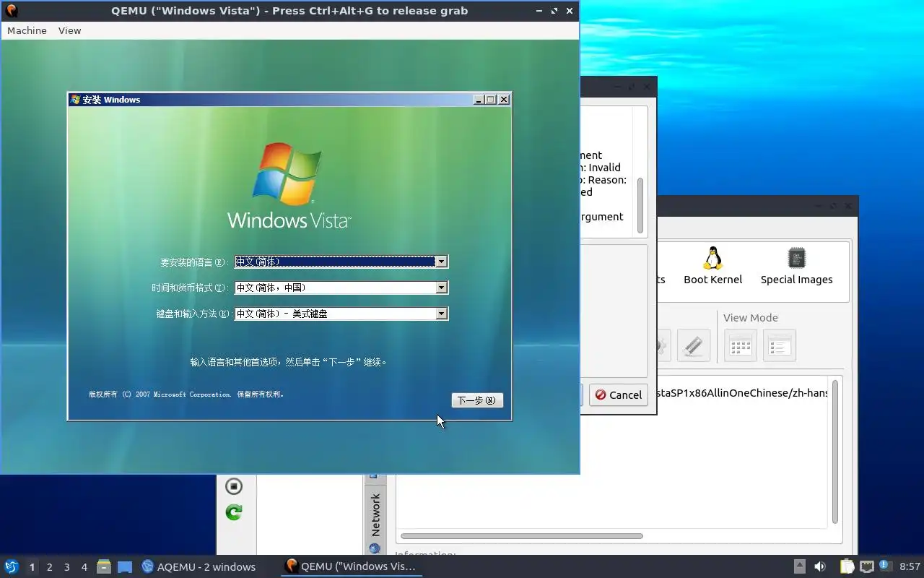Click the VistaSP1x86AllinOneChinese path text
924x578 pixels.
742,393
